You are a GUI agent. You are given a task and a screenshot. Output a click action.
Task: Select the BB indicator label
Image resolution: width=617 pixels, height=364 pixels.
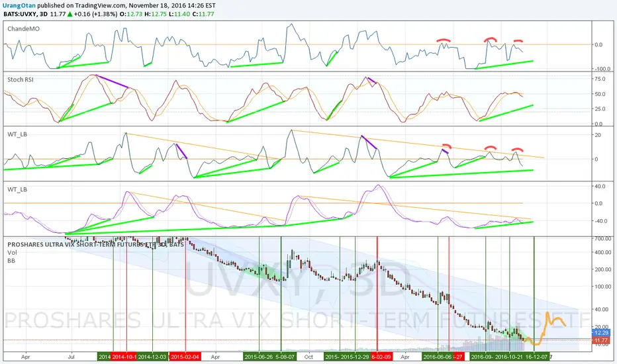coord(11,261)
